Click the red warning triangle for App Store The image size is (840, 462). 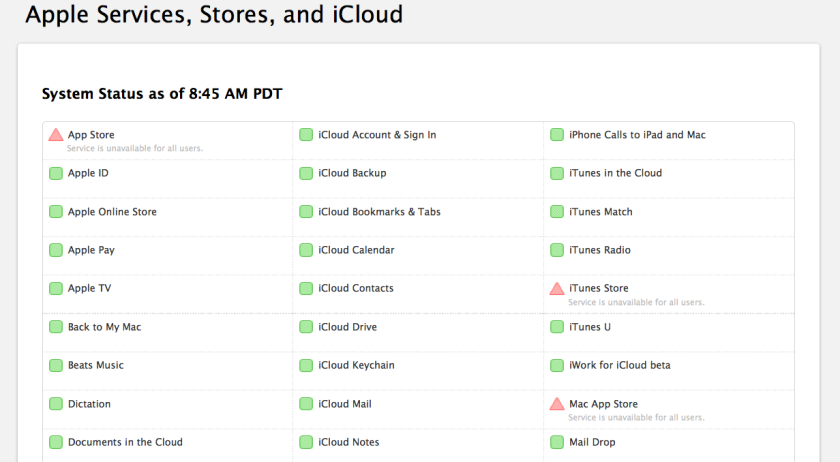point(56,135)
